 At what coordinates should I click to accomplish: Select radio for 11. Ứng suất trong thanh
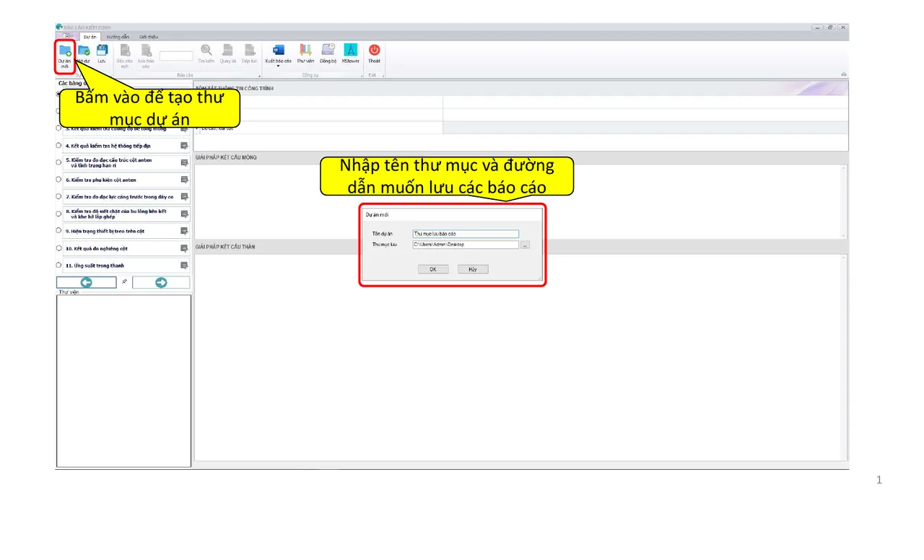(x=58, y=266)
